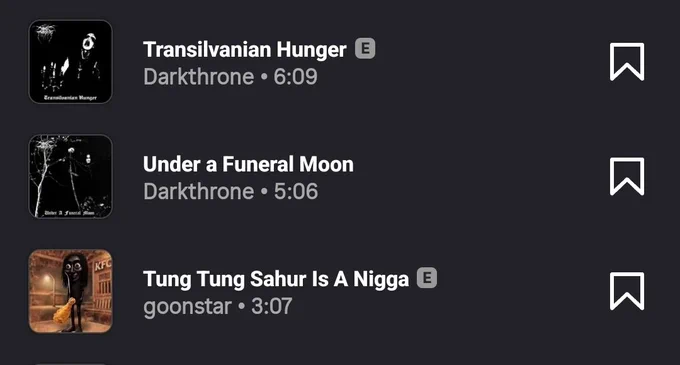Select empty row space beside Transilvanian Hunger badge
Viewport: 680px width, 365px height.
(492, 62)
